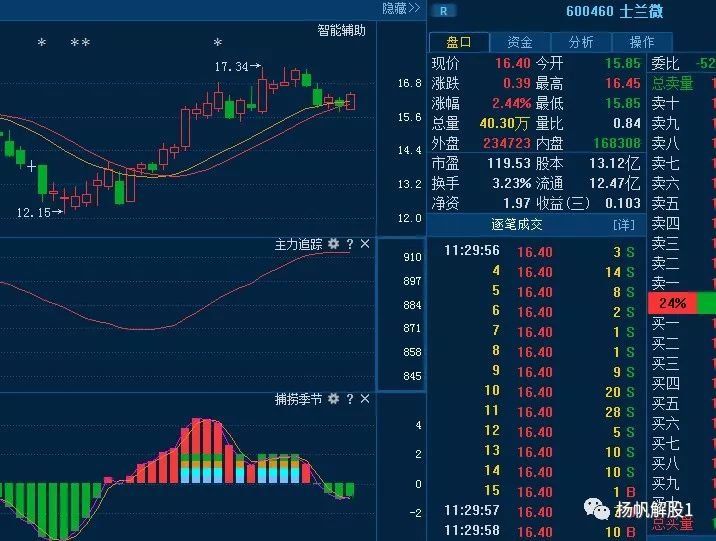Open help for 捕捞季节 indicator

point(350,399)
